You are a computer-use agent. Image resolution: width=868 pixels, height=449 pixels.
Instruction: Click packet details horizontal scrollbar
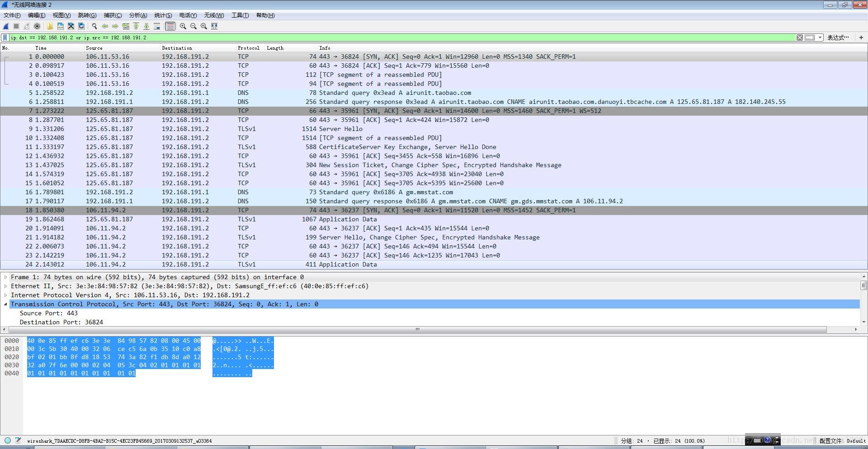click(x=417, y=329)
